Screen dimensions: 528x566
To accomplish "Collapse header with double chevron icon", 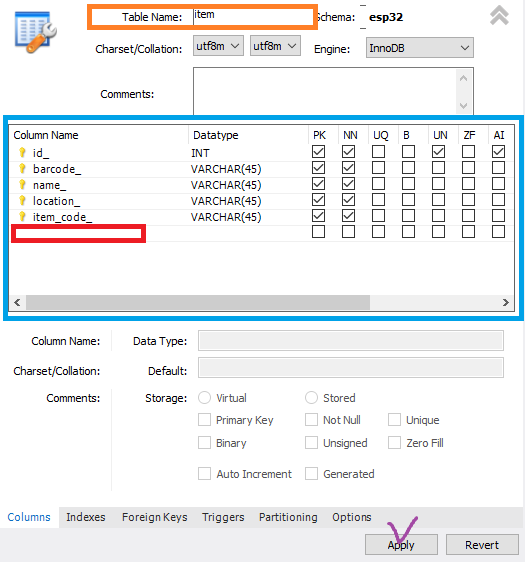I will point(499,15).
